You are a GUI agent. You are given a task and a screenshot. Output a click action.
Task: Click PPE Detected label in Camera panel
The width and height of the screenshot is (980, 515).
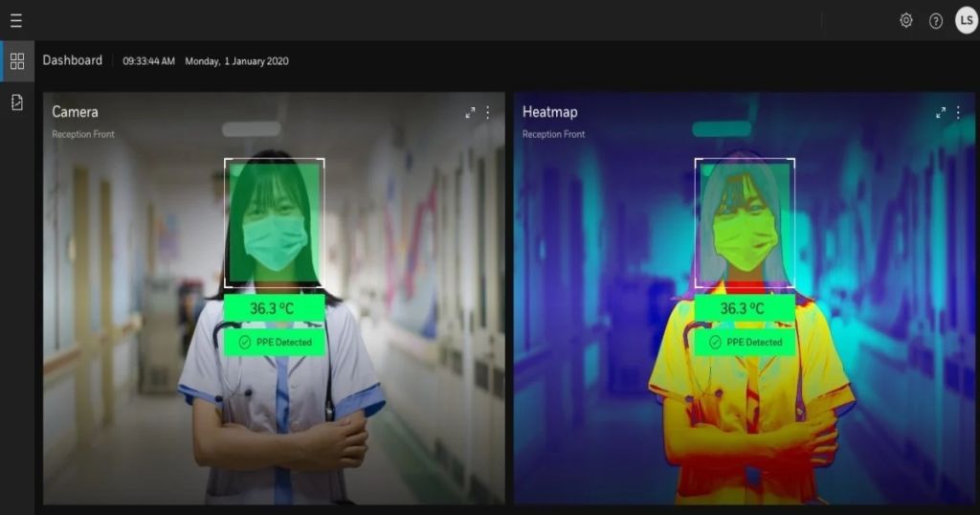[x=283, y=343]
